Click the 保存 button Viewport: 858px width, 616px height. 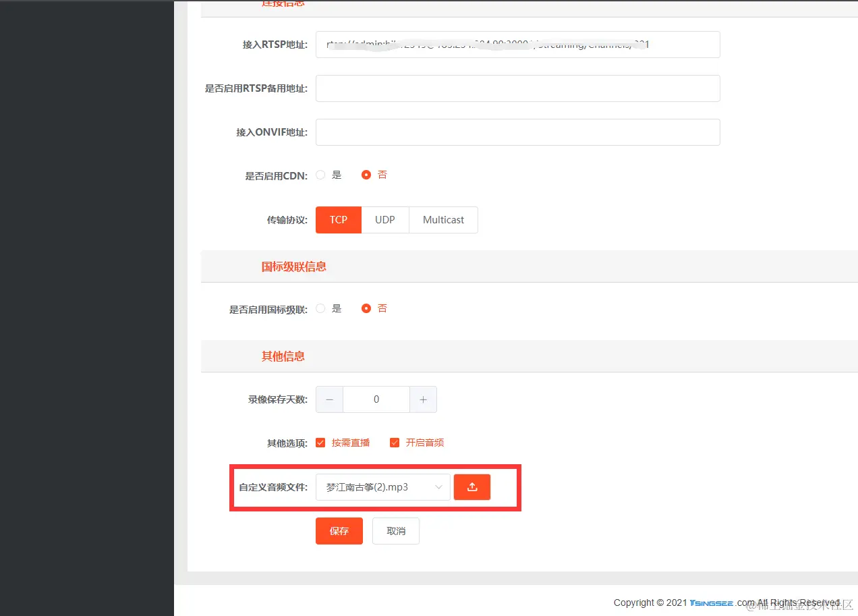339,531
